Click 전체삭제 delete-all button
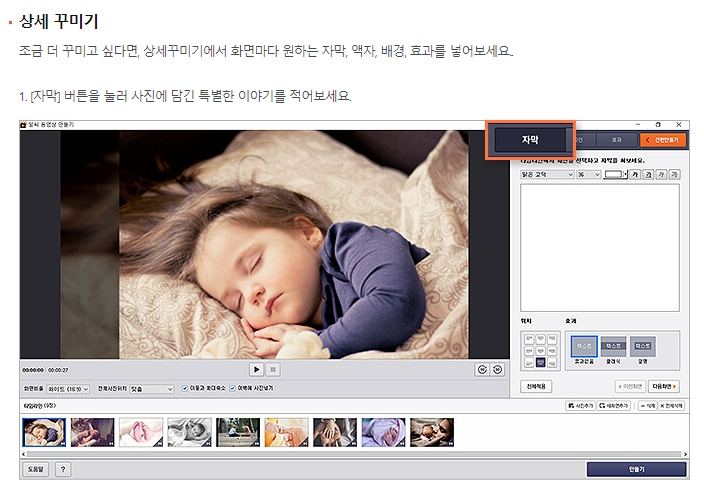The image size is (704, 495). 671,406
